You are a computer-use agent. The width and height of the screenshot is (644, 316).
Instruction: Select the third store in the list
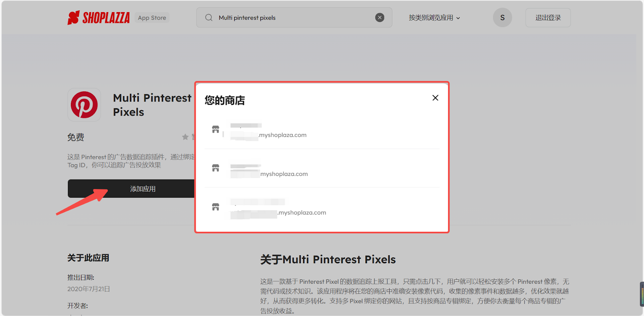322,207
